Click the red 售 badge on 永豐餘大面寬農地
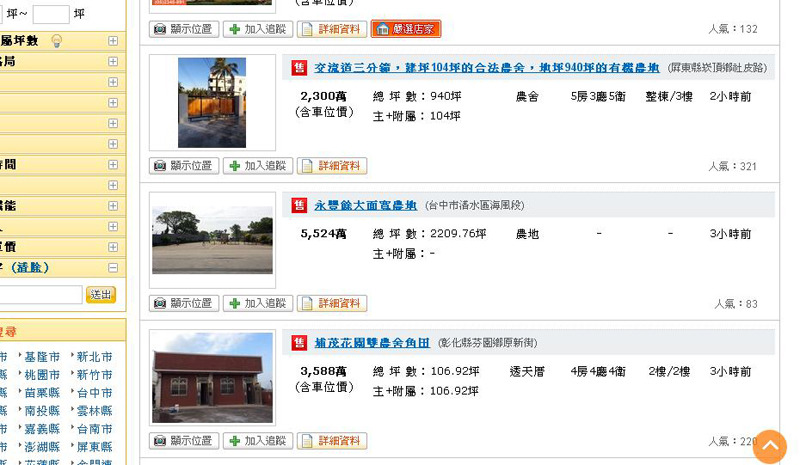 pos(299,205)
